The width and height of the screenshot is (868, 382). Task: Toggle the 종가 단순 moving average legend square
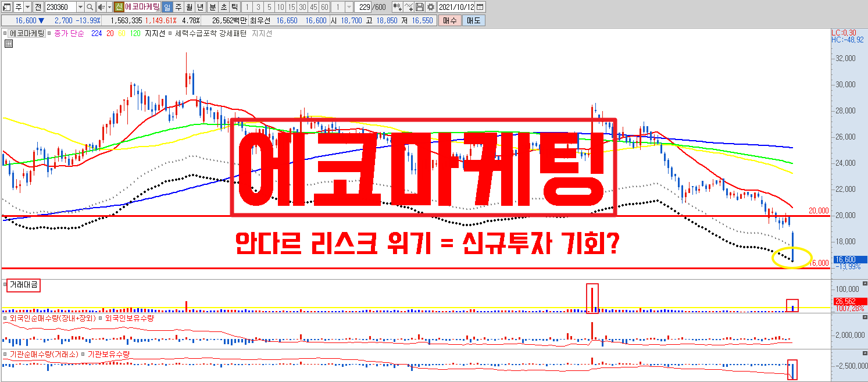click(49, 33)
